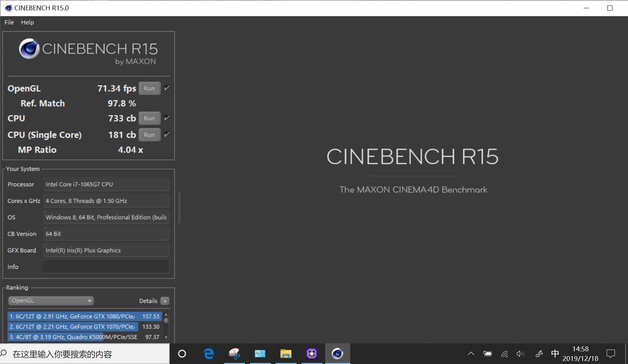Select ranking entry GeForce GTX 1080

[x=85, y=316]
